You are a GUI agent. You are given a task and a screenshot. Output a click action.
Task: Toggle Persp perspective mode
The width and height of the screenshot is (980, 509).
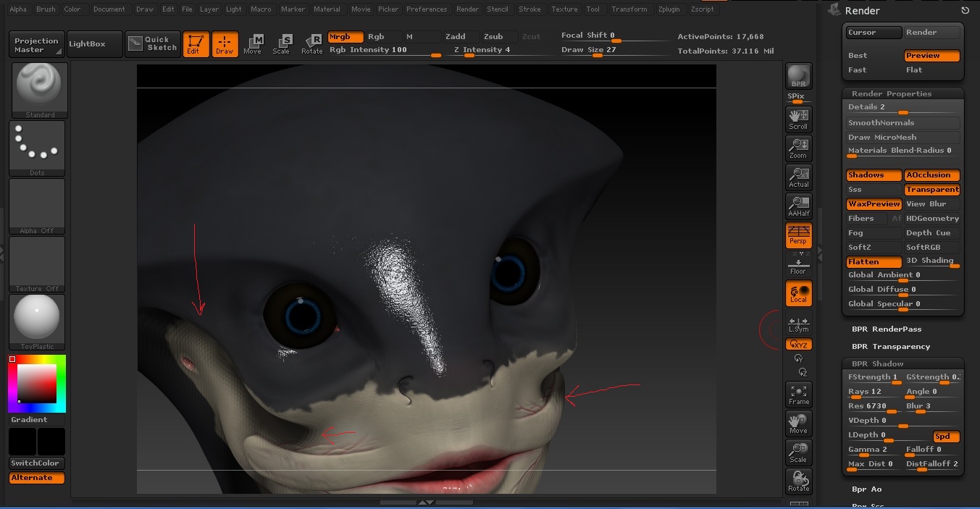(798, 235)
